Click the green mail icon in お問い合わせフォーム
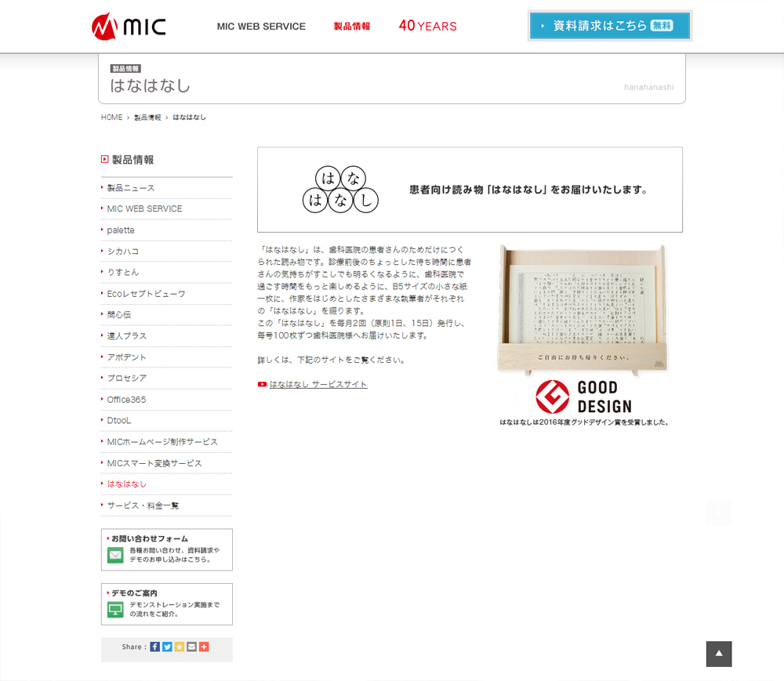The image size is (784, 681). click(115, 555)
